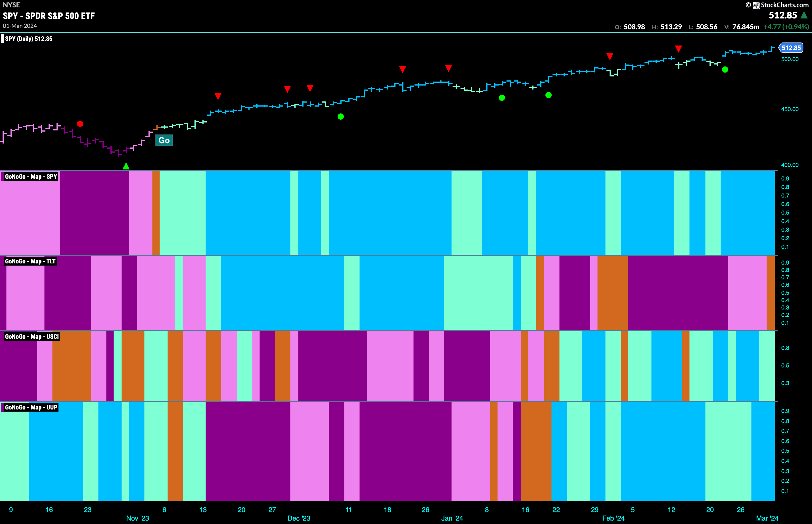Viewport: 812px width, 524px height.
Task: Click the "Feb '24" month label
Action: [614, 518]
